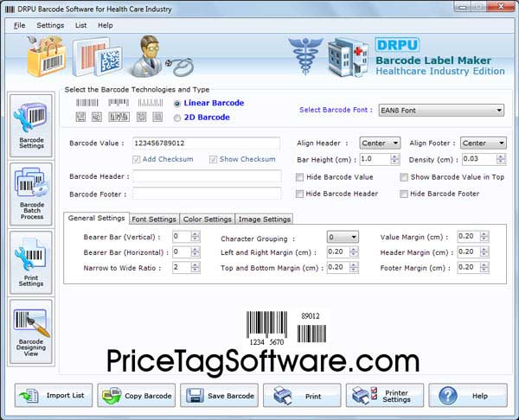
Task: Select second 2D barcode sample icon
Action: 97,117
